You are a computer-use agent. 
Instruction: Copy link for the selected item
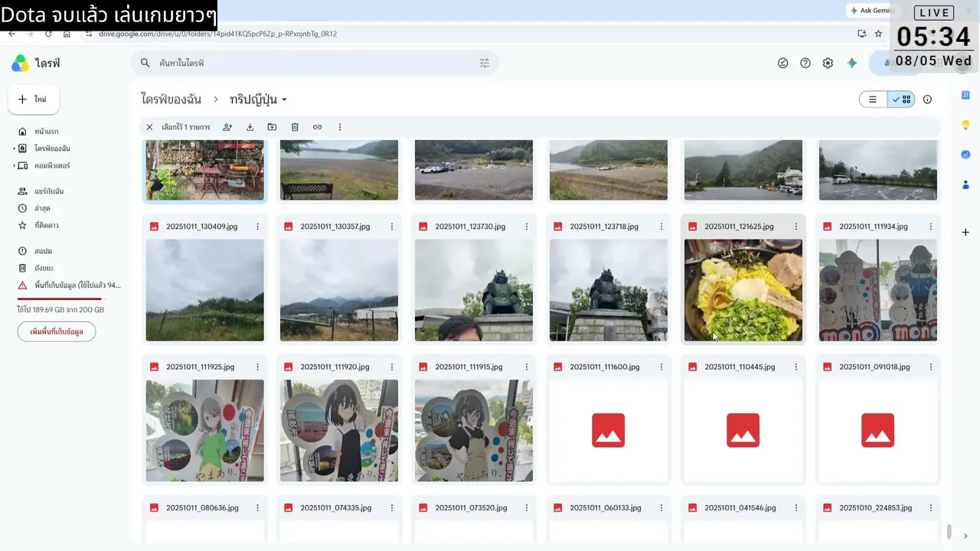click(x=317, y=127)
